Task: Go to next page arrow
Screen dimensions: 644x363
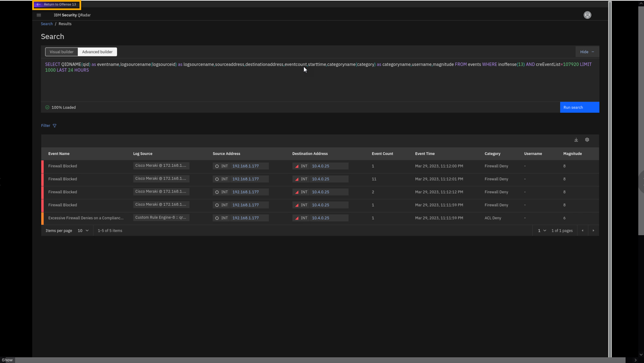Action: click(593, 231)
